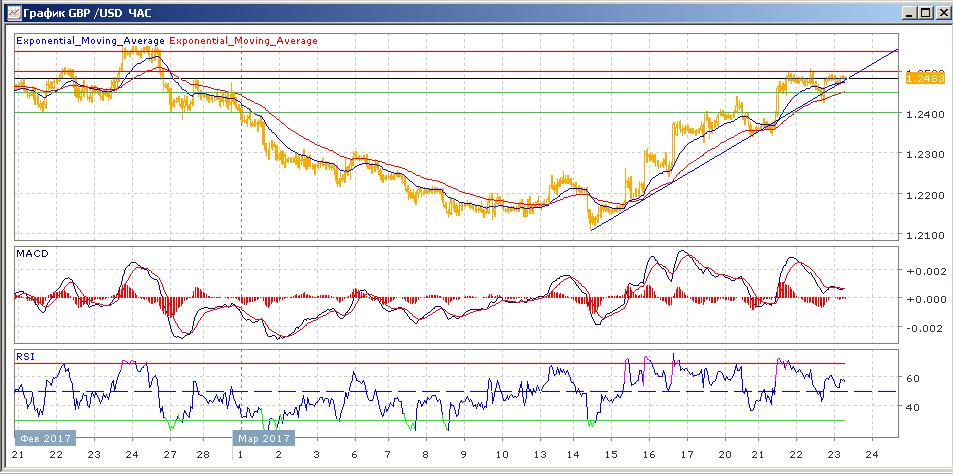953x474 pixels.
Task: Click the -0.002 MACD axis value
Action: tap(923, 327)
